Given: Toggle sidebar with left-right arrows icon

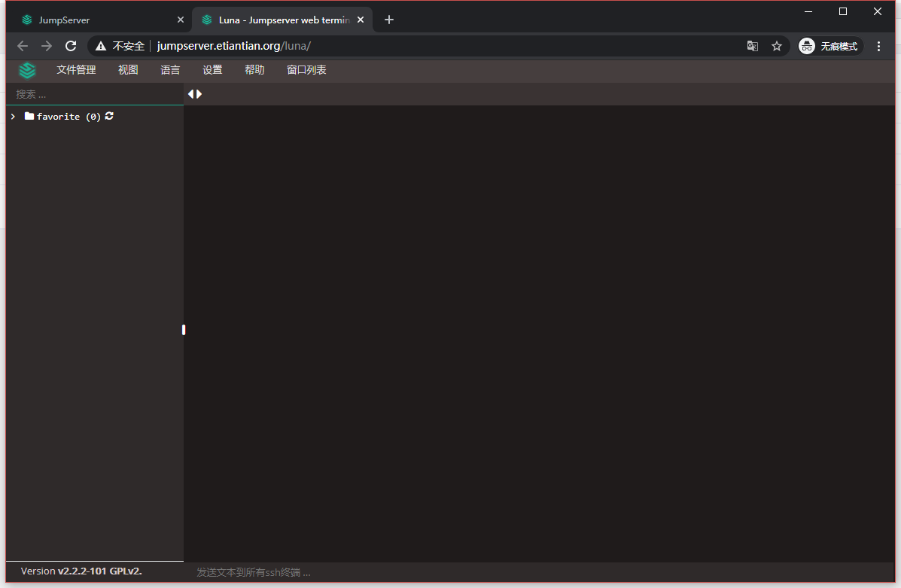Looking at the screenshot, I should [x=195, y=94].
